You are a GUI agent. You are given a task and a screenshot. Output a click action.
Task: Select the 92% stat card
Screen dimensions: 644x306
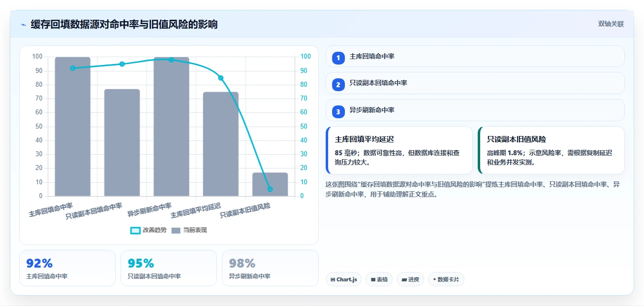point(67,268)
